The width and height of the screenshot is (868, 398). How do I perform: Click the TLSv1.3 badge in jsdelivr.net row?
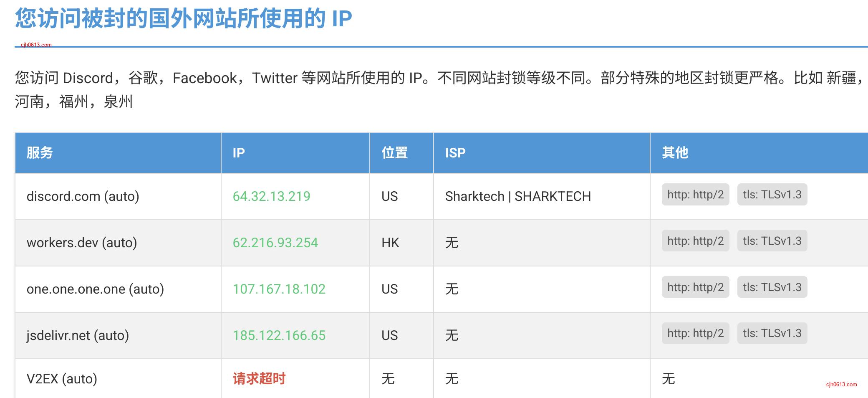(772, 333)
